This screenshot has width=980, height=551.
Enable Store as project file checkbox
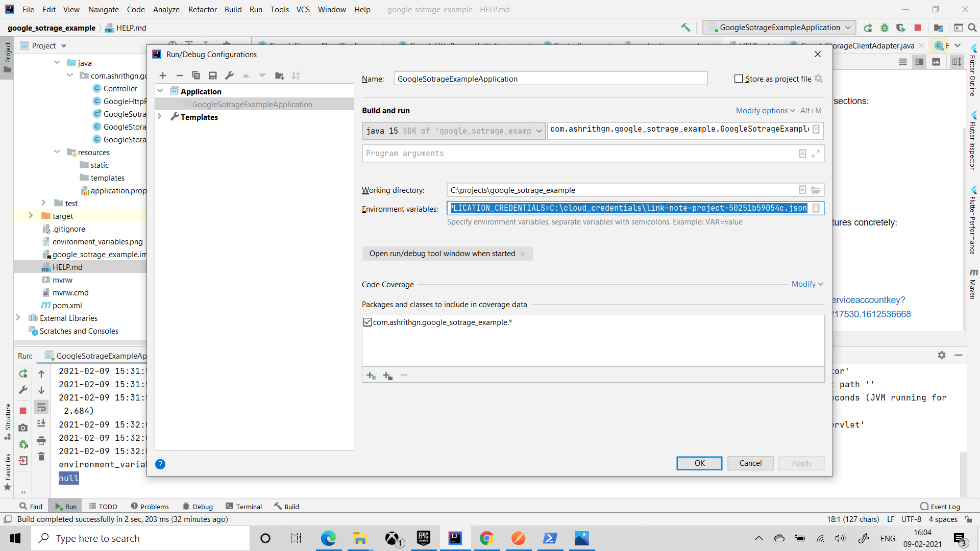[739, 79]
